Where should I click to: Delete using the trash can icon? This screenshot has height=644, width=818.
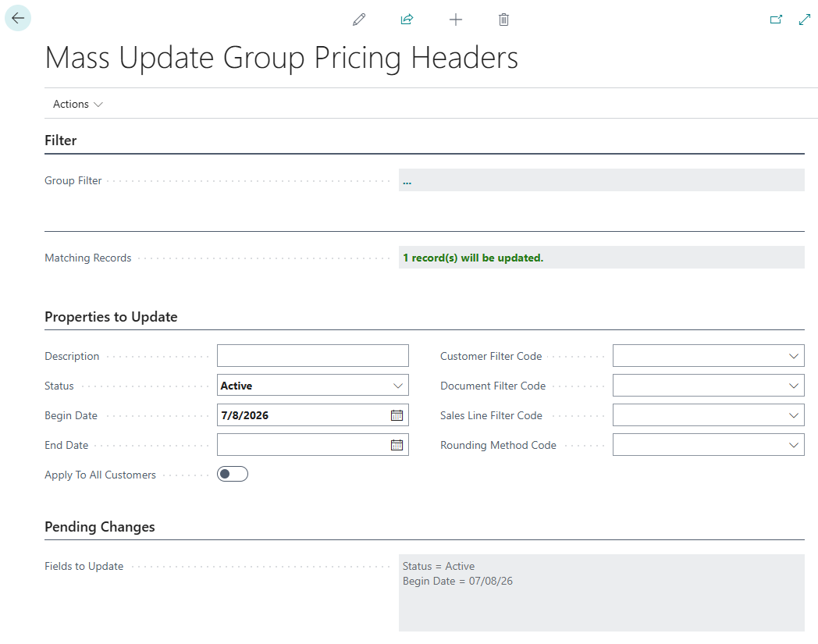pyautogui.click(x=503, y=20)
